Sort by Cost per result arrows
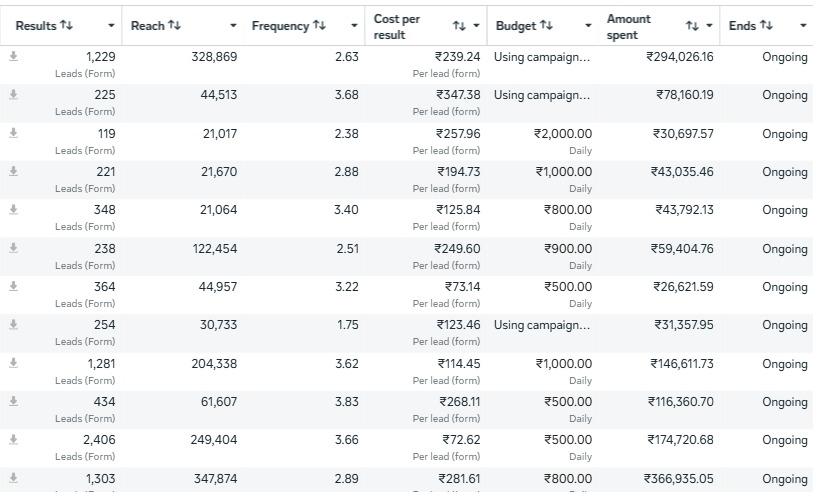This screenshot has height=492, width=813. tap(459, 26)
